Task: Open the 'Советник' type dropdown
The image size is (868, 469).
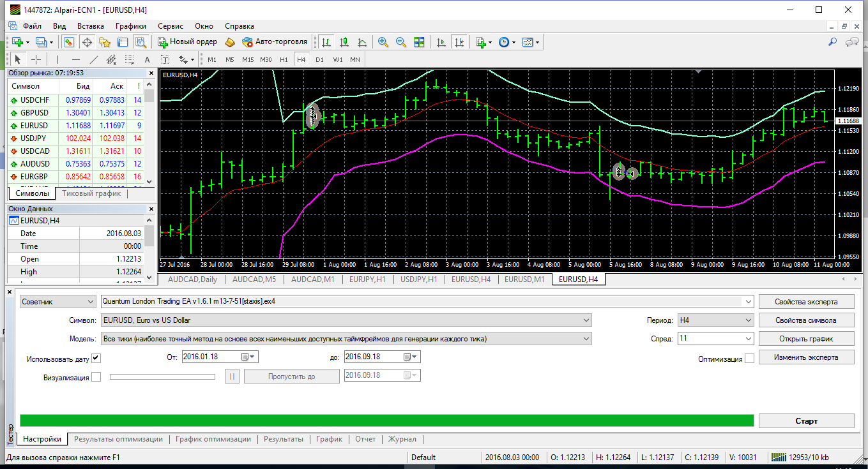Action: (x=57, y=301)
